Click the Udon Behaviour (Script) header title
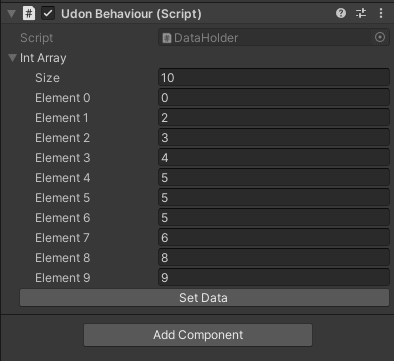394x361 pixels. 131,14
